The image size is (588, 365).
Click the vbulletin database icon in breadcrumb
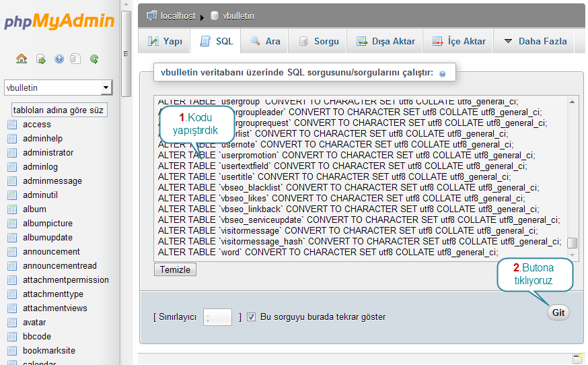[x=215, y=15]
